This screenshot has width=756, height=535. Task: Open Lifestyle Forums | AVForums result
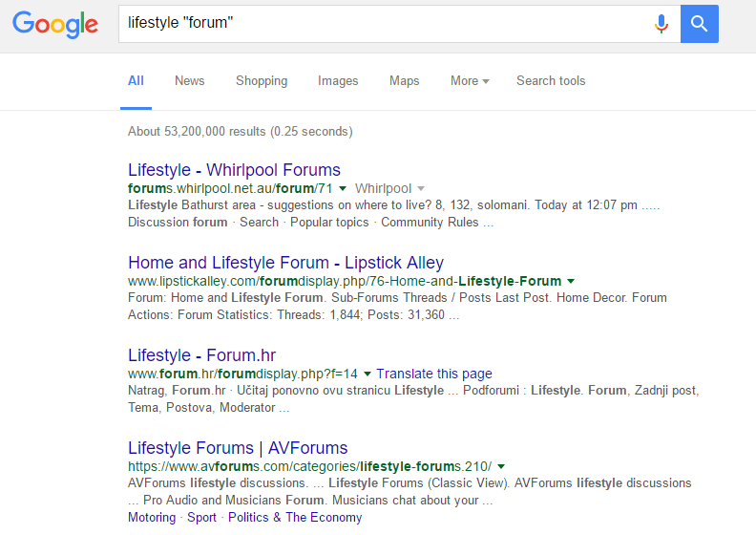pyautogui.click(x=238, y=448)
